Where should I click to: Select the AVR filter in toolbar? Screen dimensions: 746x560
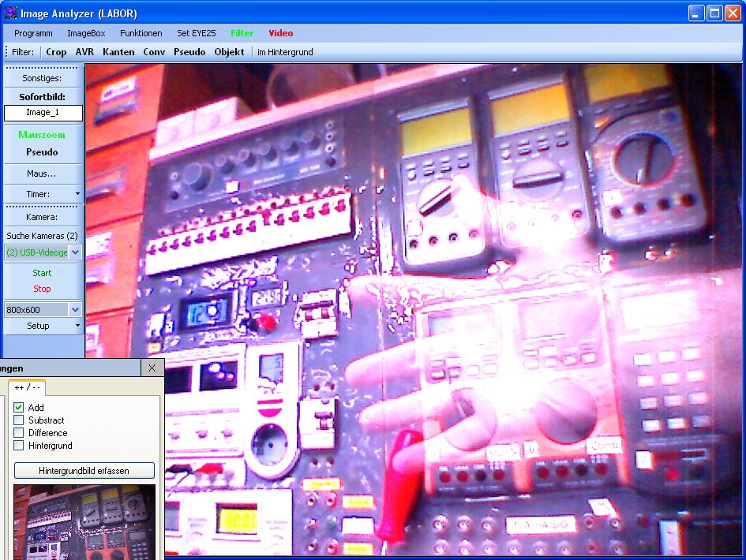click(x=84, y=52)
